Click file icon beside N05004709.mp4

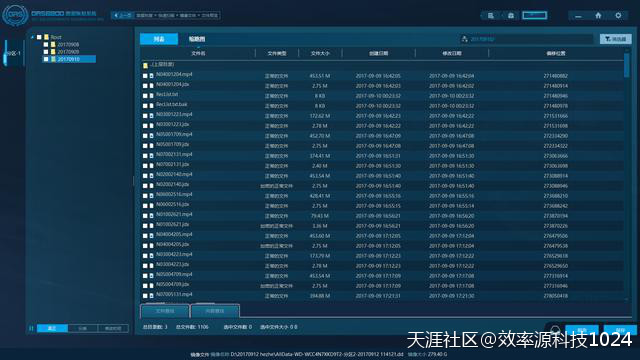click(x=151, y=276)
